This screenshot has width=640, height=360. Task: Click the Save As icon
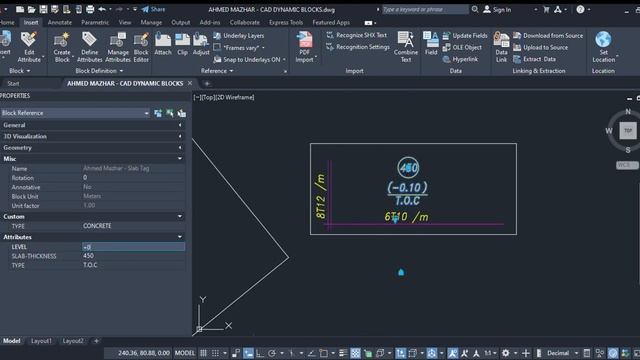pos(55,9)
